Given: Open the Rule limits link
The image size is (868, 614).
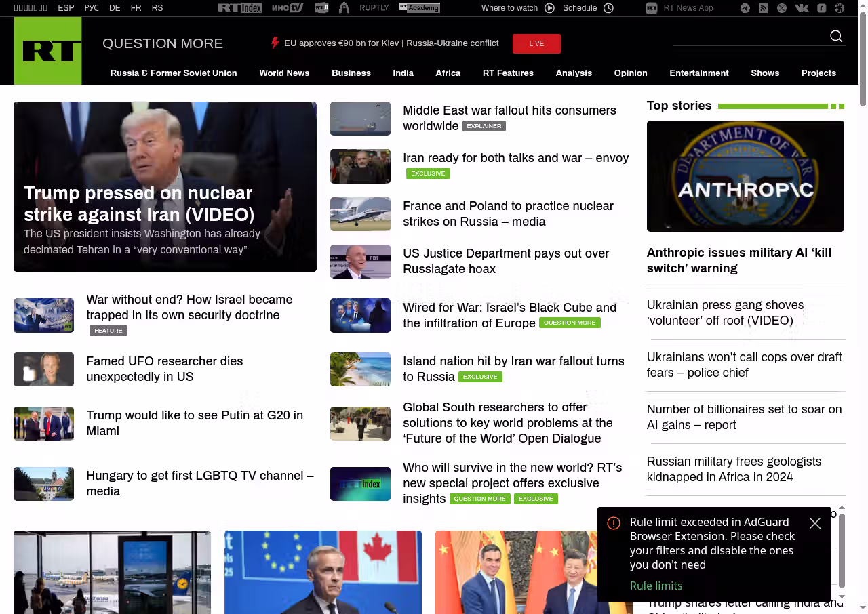Looking at the screenshot, I should (656, 586).
